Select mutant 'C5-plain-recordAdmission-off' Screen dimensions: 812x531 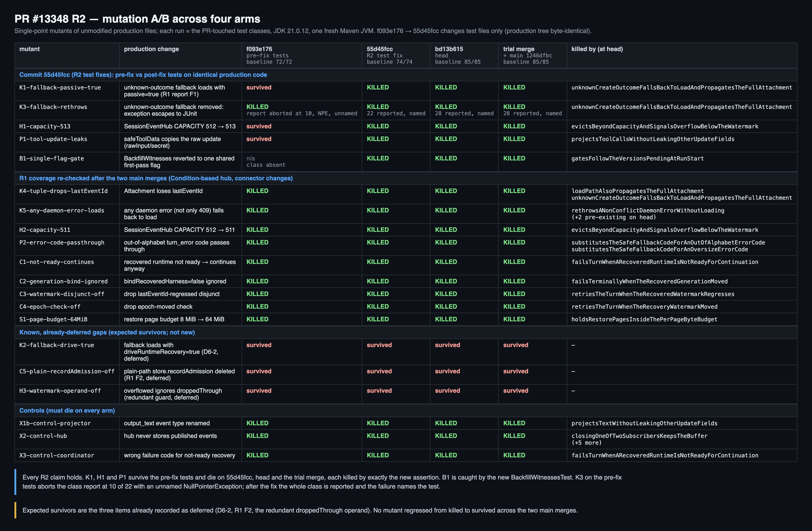[67, 371]
